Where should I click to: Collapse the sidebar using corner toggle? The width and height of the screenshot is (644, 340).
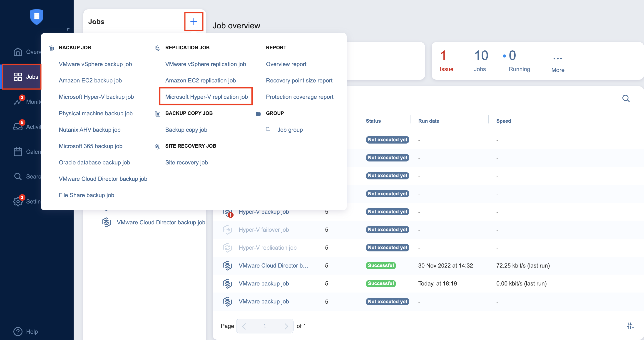[68, 29]
